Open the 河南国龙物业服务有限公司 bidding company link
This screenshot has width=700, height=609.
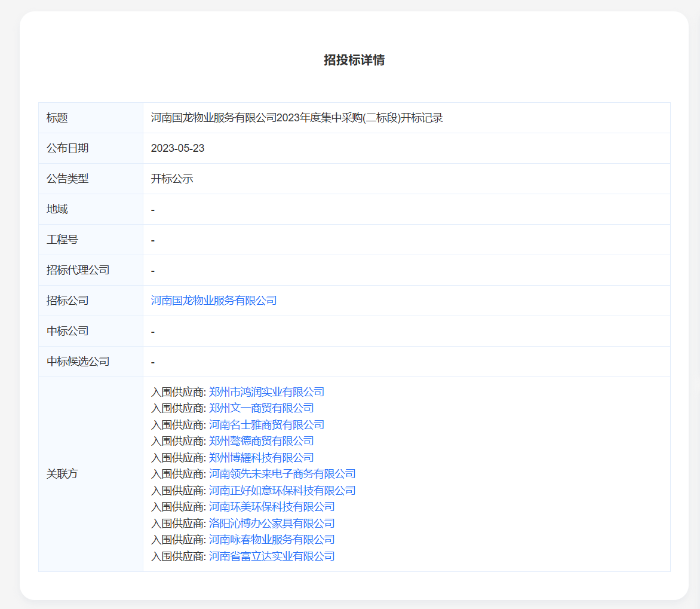point(214,301)
